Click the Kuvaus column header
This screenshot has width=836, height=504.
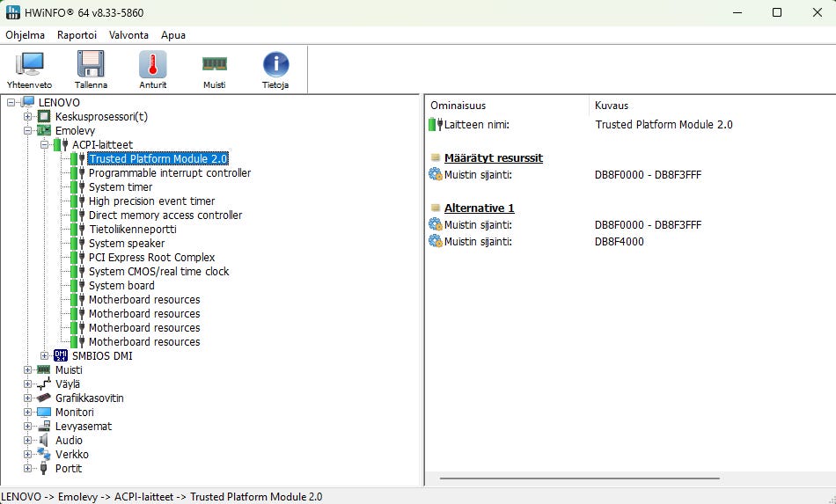[612, 106]
